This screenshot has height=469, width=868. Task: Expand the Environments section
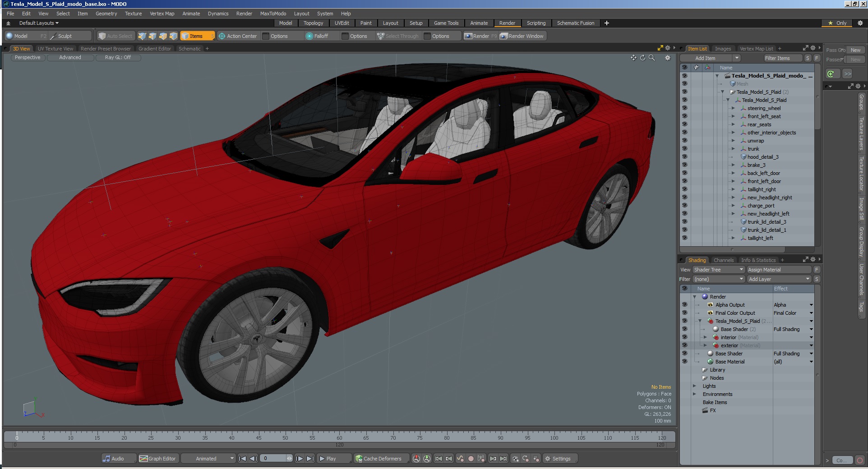pyautogui.click(x=695, y=394)
